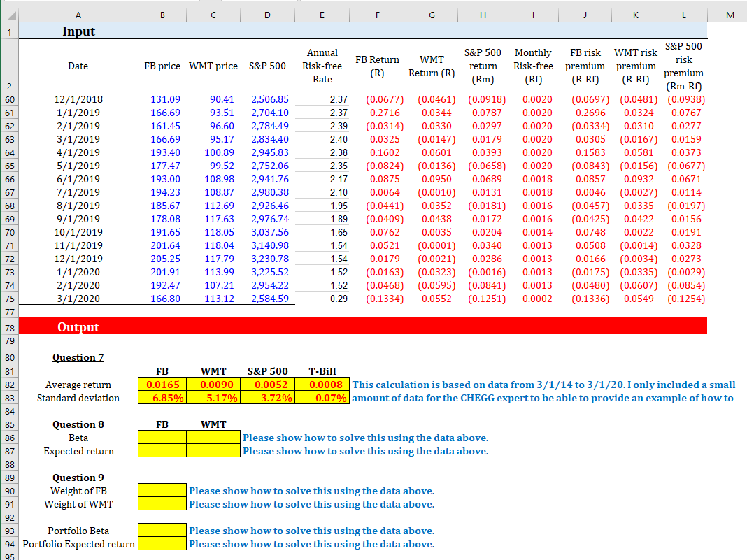Screen dimensions: 747x560
Task: Click the Input title cell
Action: pyautogui.click(x=78, y=31)
